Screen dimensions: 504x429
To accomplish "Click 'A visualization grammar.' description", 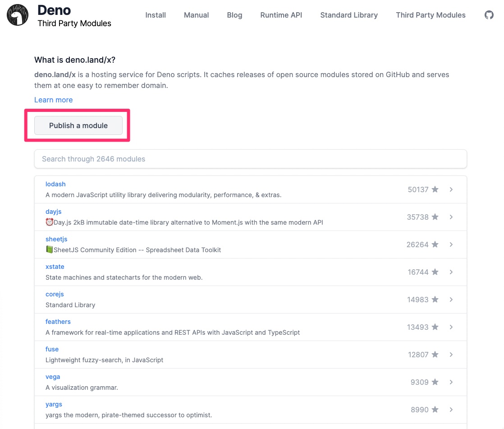I will pos(82,387).
